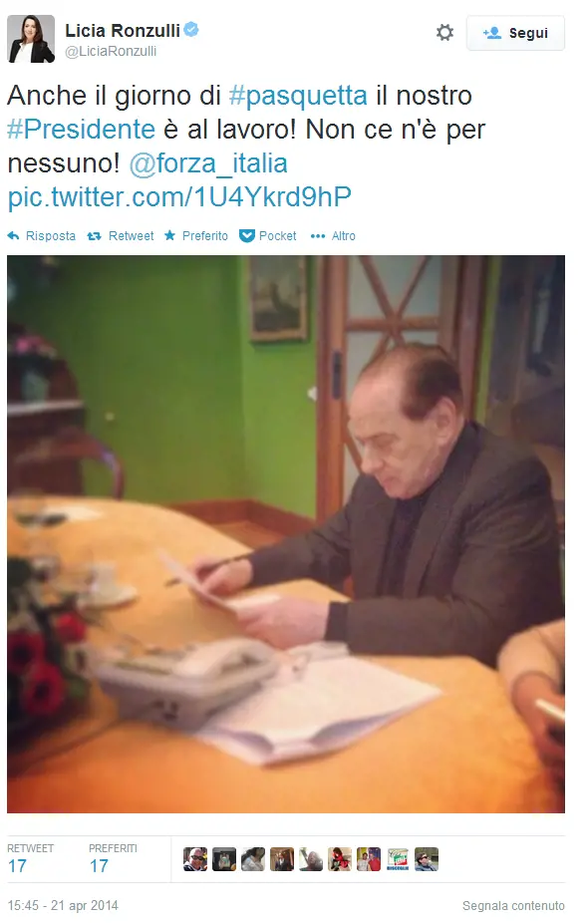The image size is (588, 923).
Task: Open the @forza_italia mention
Action: click(208, 163)
